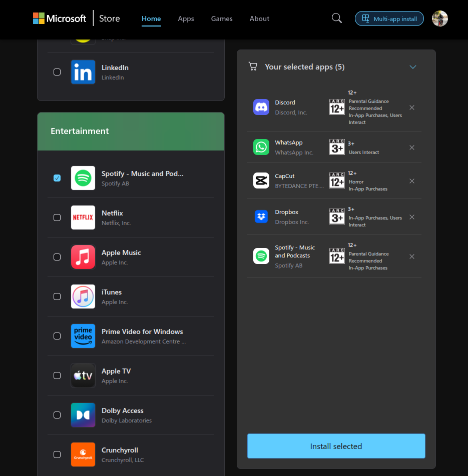
Task: Click the Crunchyroll icon
Action: [83, 454]
